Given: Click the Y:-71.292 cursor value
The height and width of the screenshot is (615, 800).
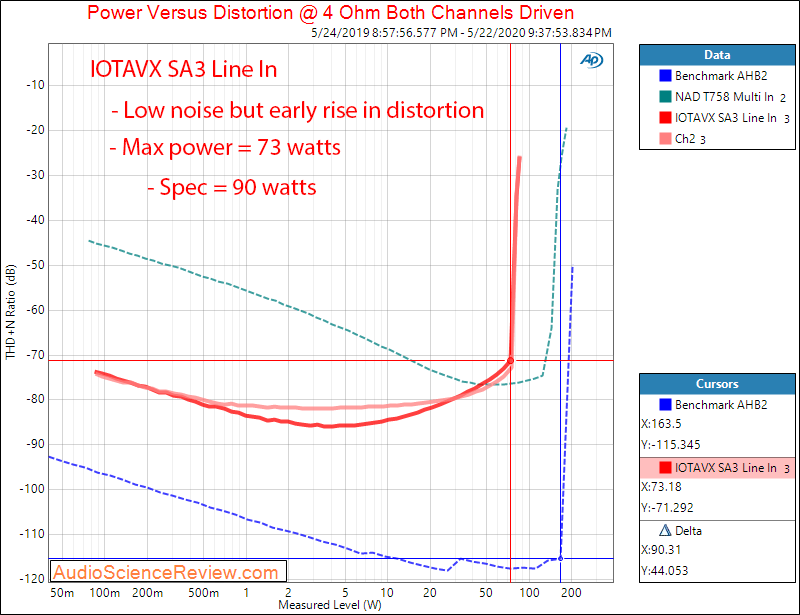Looking at the screenshot, I should coord(667,507).
